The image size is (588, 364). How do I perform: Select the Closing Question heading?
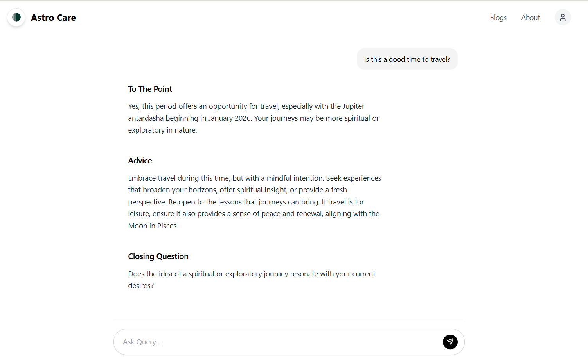[x=158, y=256]
